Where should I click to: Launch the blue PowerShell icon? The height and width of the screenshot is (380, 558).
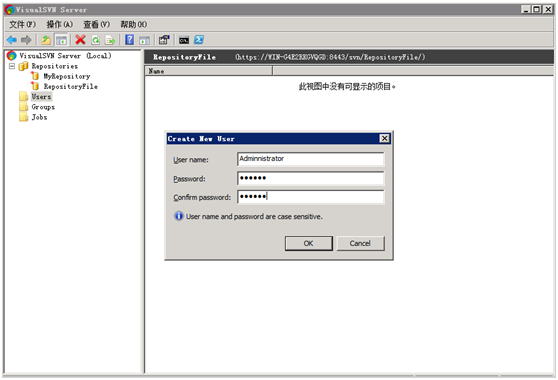pyautogui.click(x=199, y=40)
